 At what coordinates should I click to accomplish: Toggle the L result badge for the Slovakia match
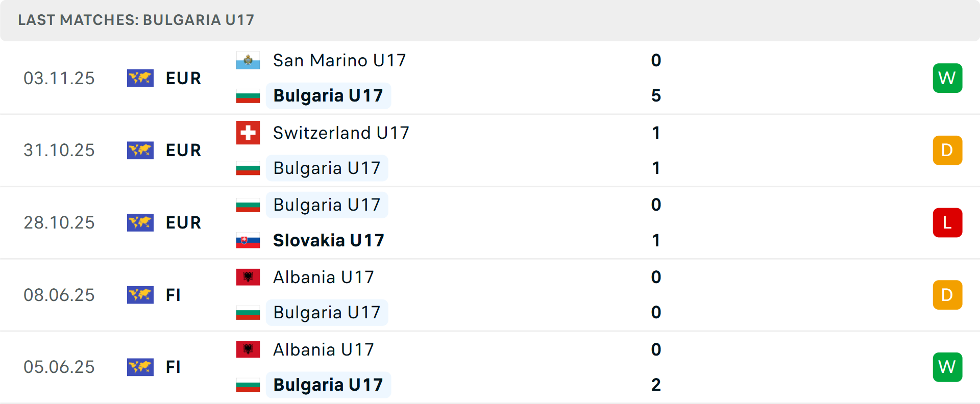point(947,222)
